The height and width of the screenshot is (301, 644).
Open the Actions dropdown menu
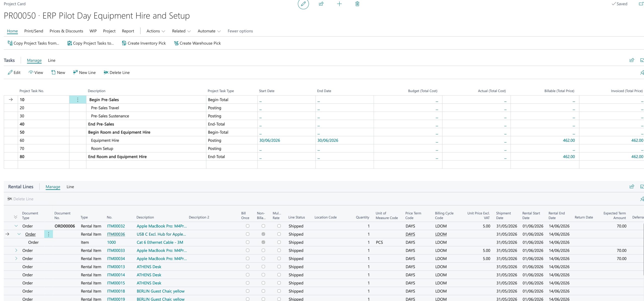click(x=155, y=31)
